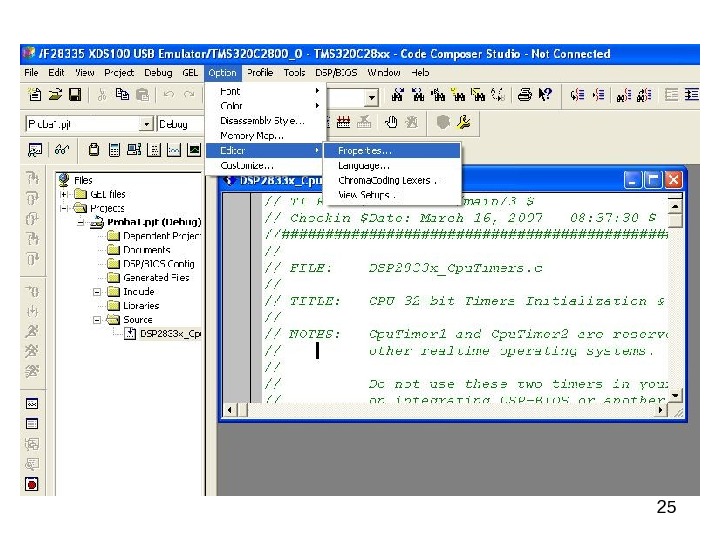Screen dimensions: 720x540
Task: Click the outdent lines toolbar icon
Action: (x=671, y=95)
